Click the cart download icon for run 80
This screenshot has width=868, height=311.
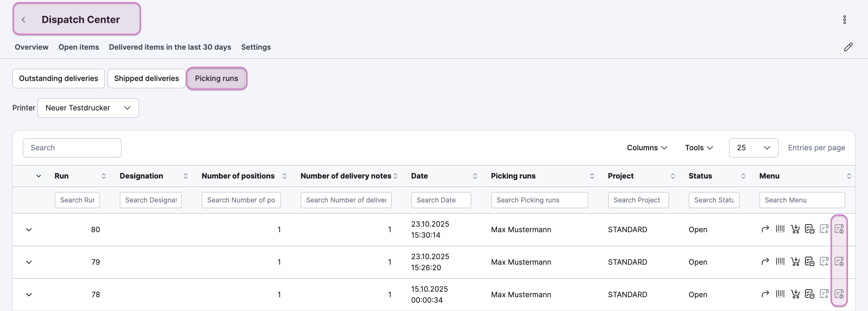[795, 229]
